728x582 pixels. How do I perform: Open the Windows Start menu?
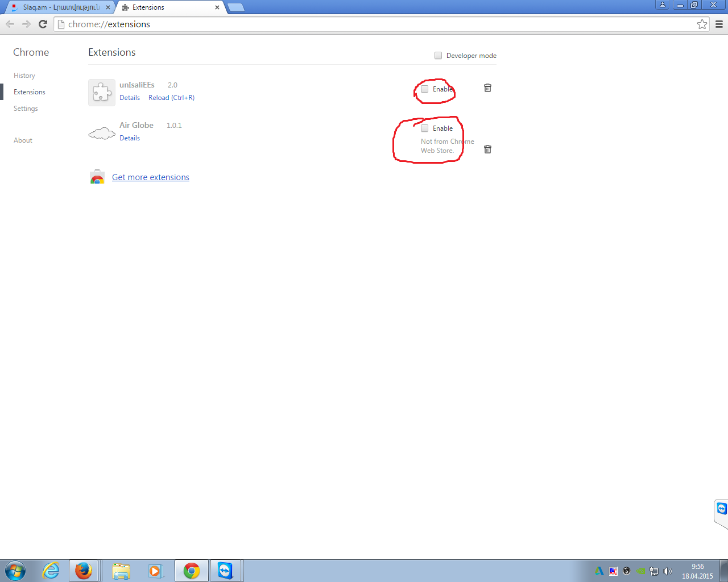[x=15, y=571]
